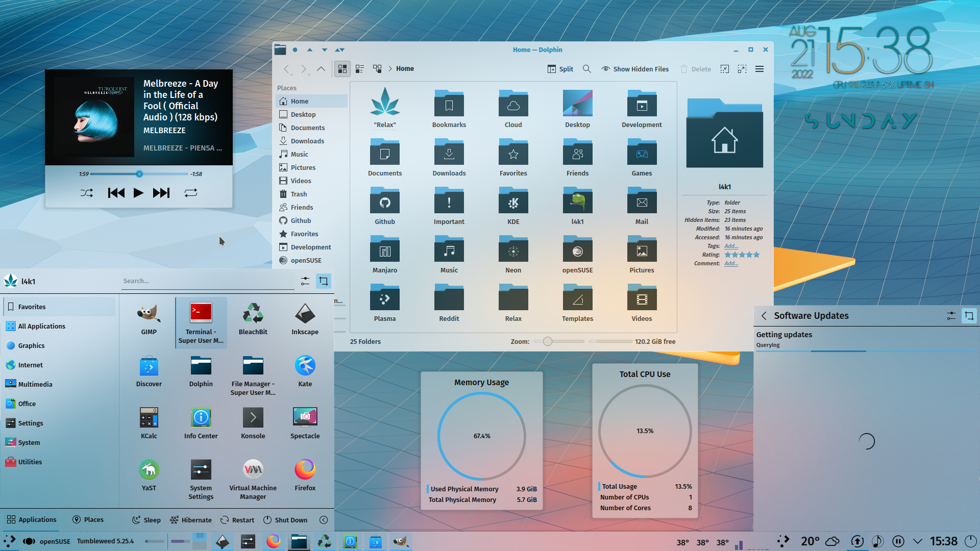Viewport: 980px width, 551px height.
Task: Toggle Show Hidden Files in Dolphin
Action: point(635,69)
